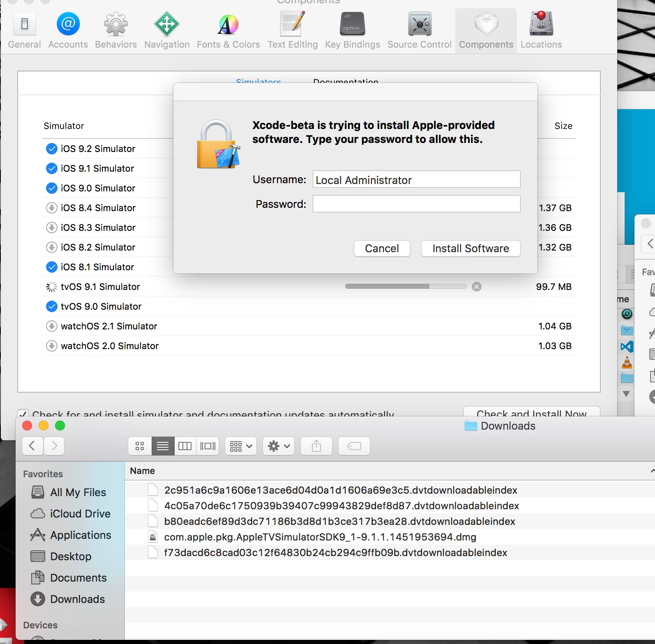Select iCloud Drive in Finder sidebar
The width and height of the screenshot is (655, 644).
[71, 514]
